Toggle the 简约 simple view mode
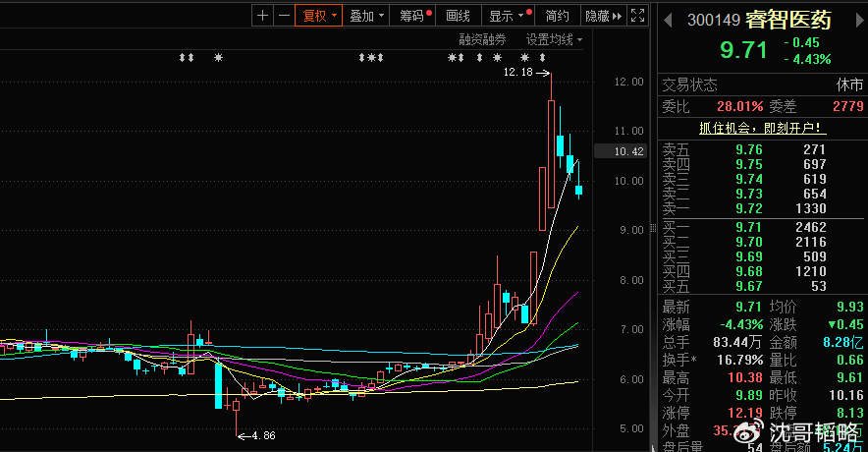This screenshot has width=868, height=452. [x=557, y=15]
